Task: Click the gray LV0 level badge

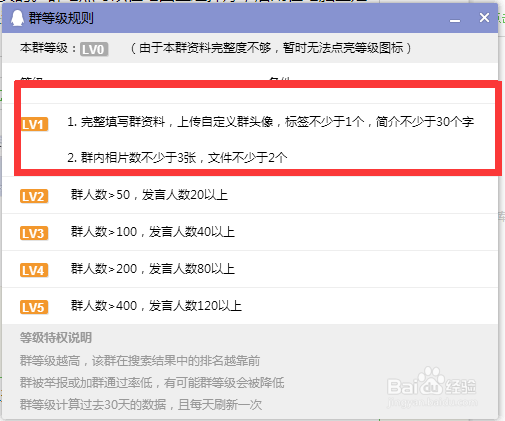Action: click(x=94, y=49)
